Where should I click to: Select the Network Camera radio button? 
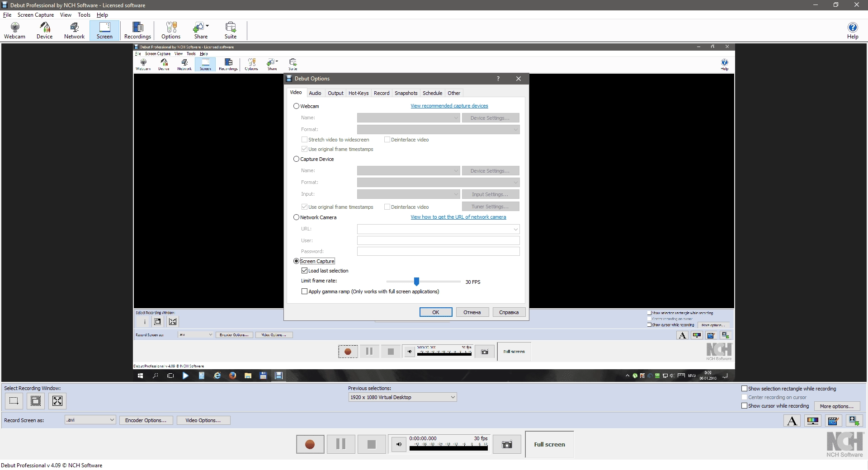[297, 217]
